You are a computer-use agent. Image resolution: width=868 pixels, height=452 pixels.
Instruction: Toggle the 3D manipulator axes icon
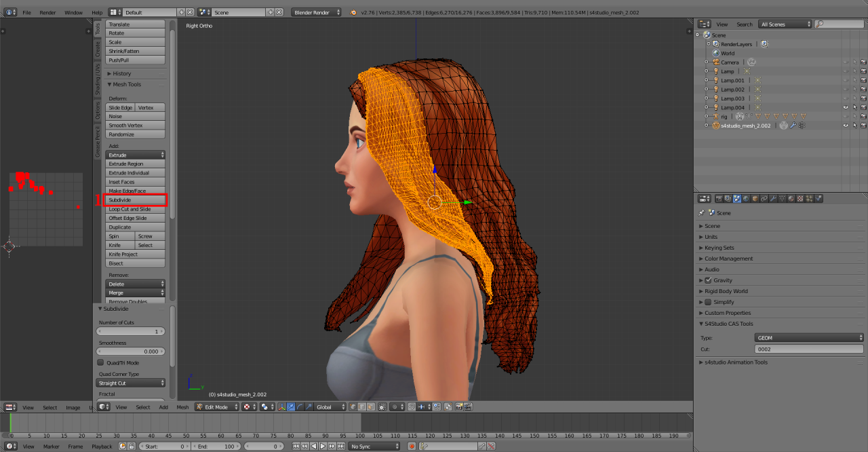(282, 407)
